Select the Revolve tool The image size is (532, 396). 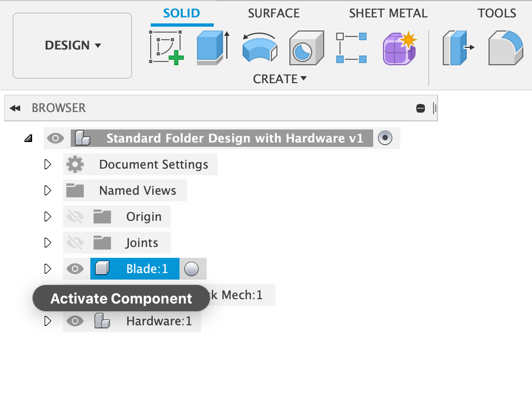(x=259, y=48)
